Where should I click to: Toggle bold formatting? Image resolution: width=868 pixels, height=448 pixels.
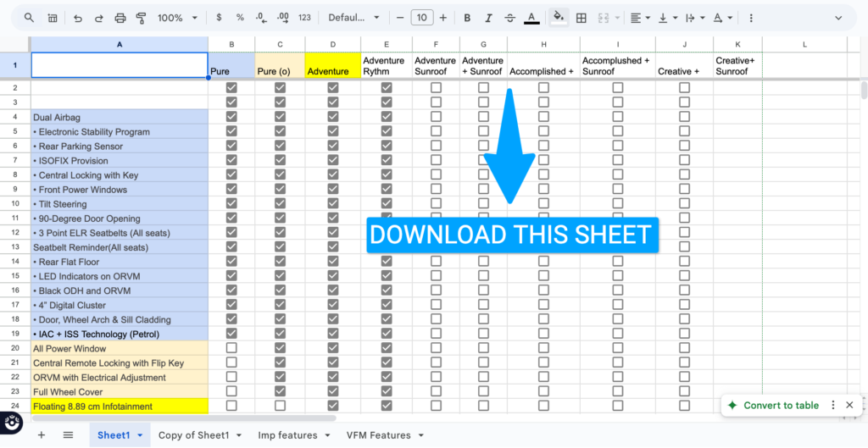point(466,18)
